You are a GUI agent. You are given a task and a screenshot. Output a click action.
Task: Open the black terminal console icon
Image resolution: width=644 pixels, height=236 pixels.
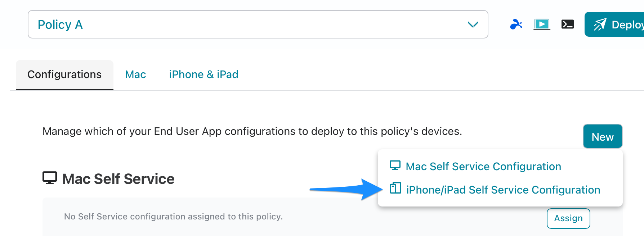[x=568, y=24]
